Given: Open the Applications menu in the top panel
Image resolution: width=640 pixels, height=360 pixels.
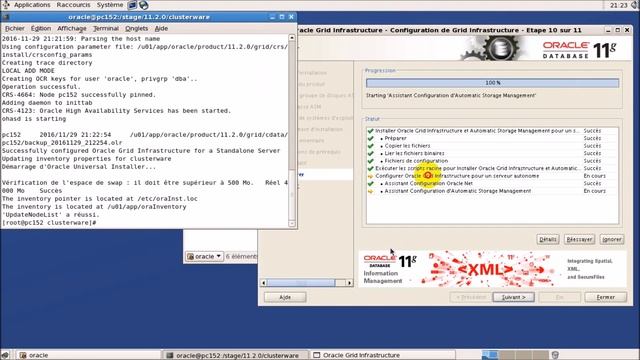Looking at the screenshot, I should click(x=32, y=5).
